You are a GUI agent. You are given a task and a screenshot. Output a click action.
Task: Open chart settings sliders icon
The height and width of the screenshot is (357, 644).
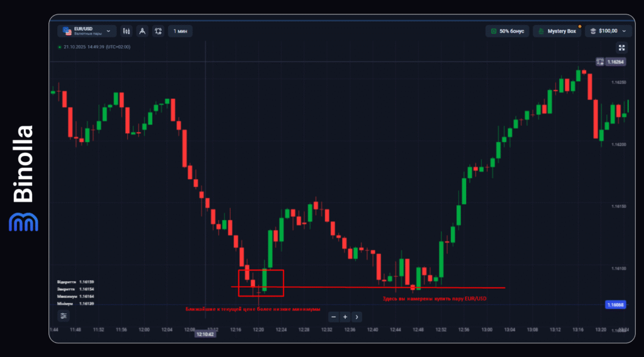(x=64, y=316)
